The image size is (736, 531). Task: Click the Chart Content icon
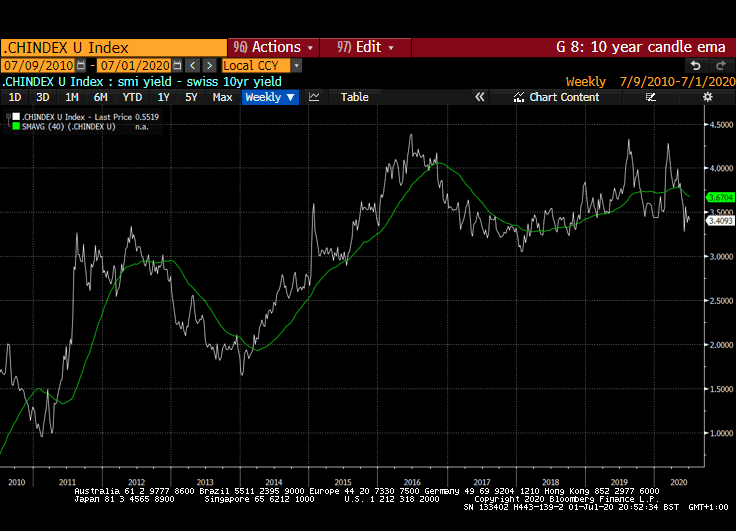[519, 97]
